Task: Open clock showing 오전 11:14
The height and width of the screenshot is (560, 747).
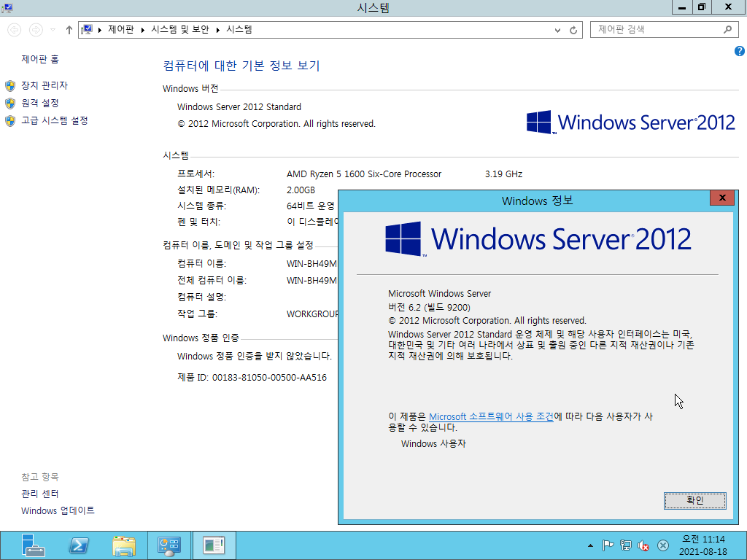Action: point(703,545)
